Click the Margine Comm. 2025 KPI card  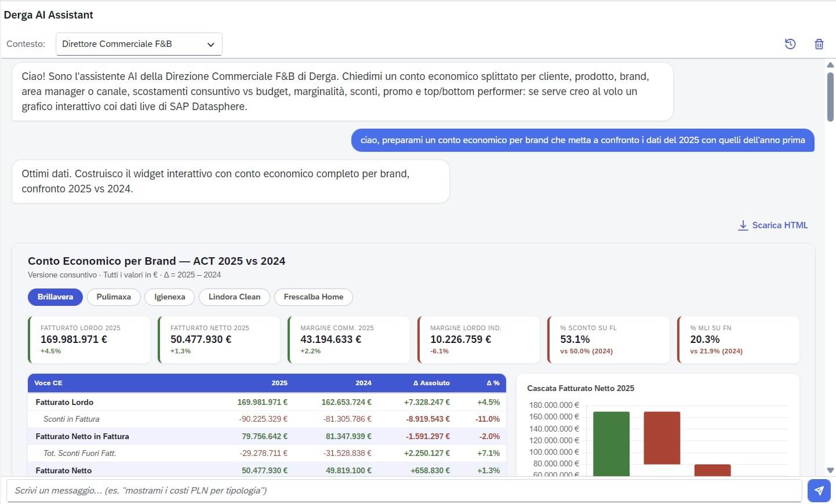click(x=348, y=340)
